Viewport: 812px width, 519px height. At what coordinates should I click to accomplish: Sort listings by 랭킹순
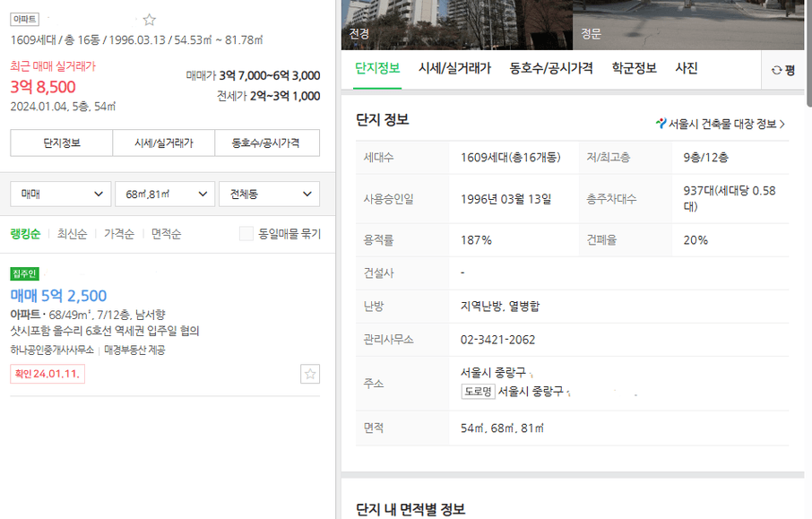pos(25,234)
